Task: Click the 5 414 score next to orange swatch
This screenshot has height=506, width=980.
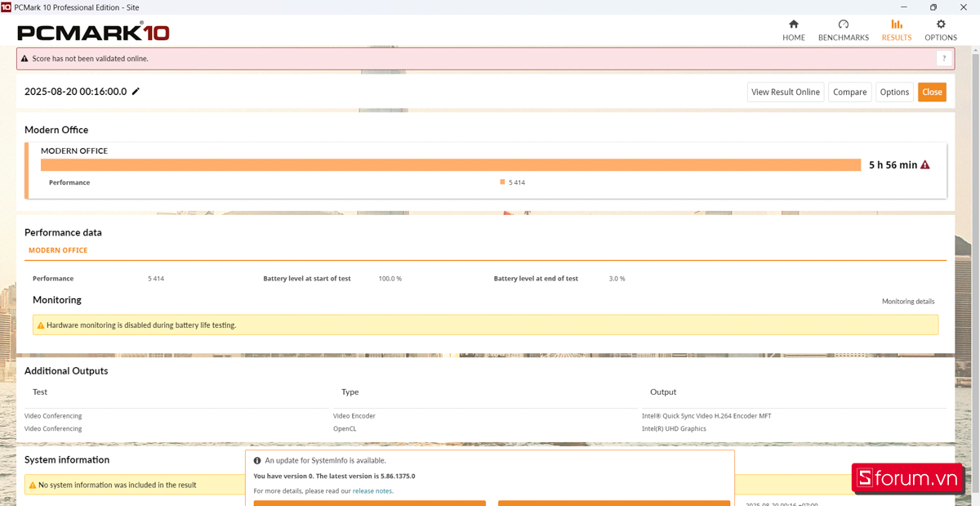Action: pos(517,183)
